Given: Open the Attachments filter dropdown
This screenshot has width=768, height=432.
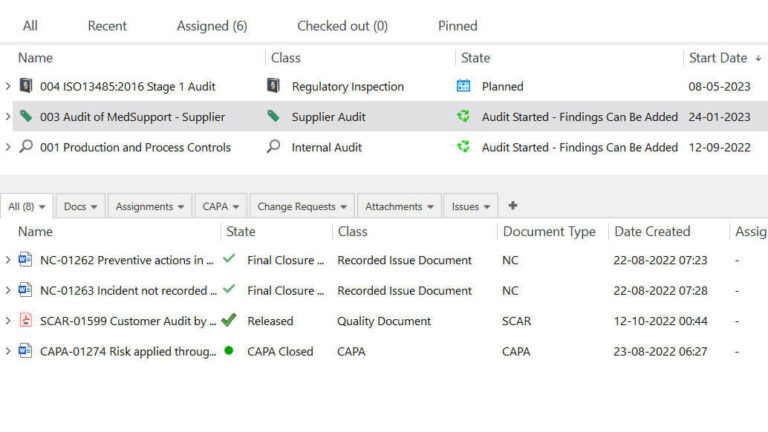Looking at the screenshot, I should [399, 207].
